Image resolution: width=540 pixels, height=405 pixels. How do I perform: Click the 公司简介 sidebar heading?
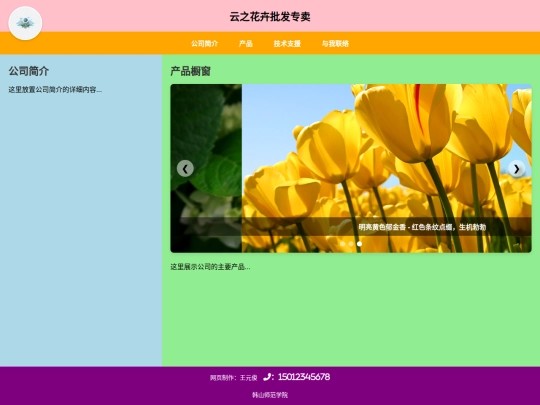pyautogui.click(x=29, y=71)
